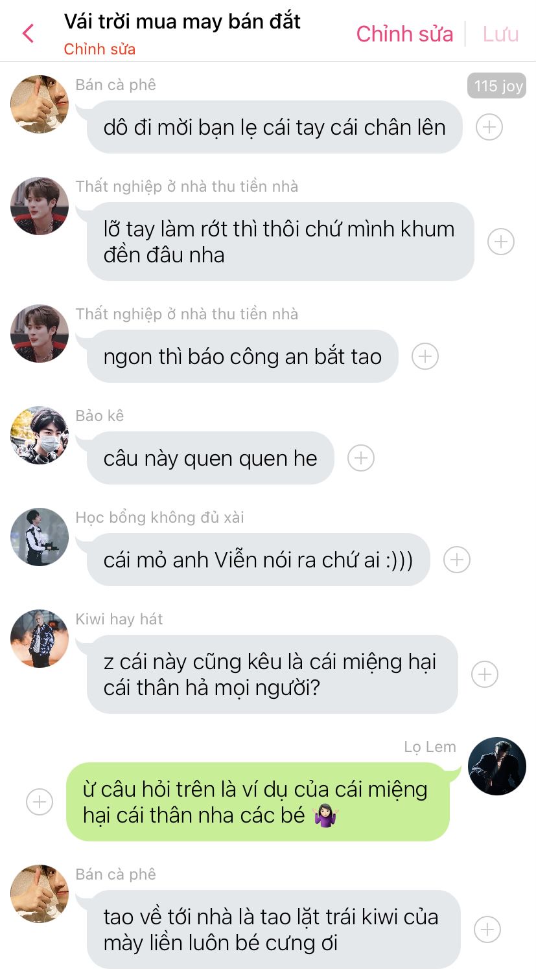Image resolution: width=536 pixels, height=980 pixels.
Task: Tap plus icon beside "lặt trái kiwi" message
Action: 487,929
